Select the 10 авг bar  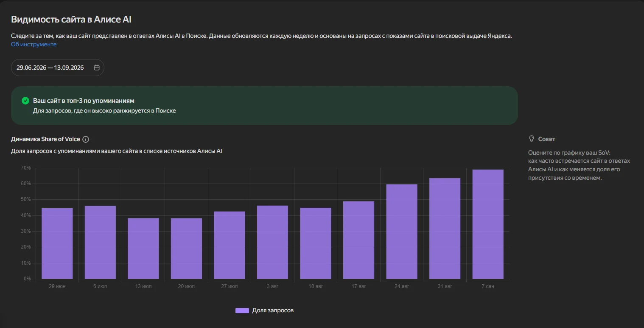pos(316,243)
